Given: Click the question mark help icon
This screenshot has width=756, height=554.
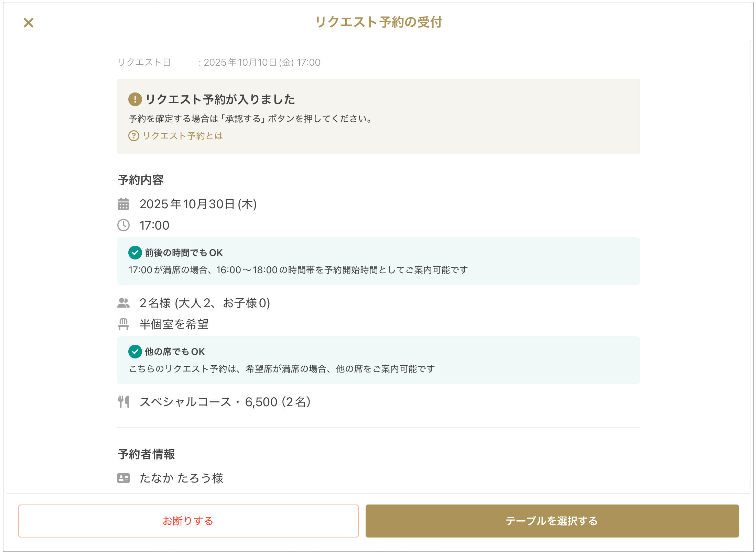Looking at the screenshot, I should (x=133, y=136).
